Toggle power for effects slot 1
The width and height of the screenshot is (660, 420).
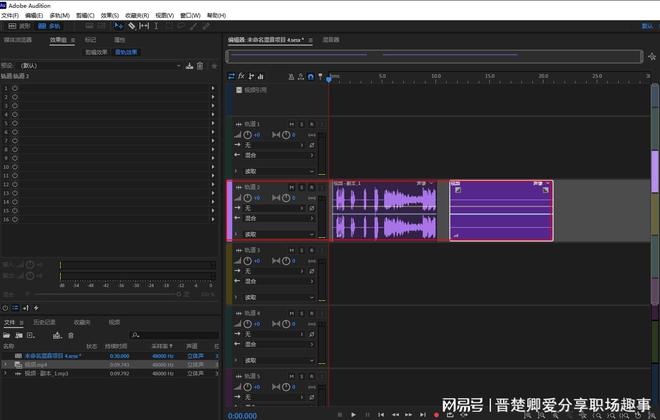(x=14, y=88)
